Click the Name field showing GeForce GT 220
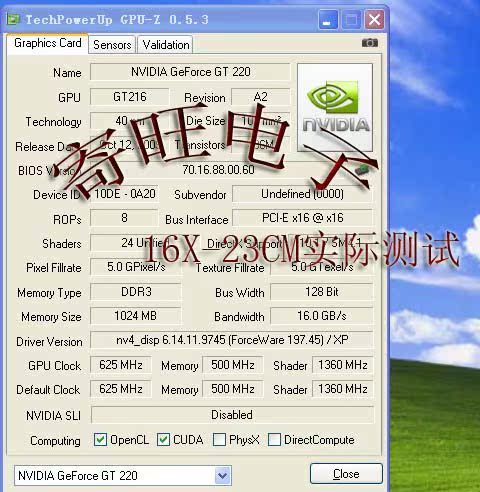Image resolution: width=480 pixels, height=492 pixels. 190,72
